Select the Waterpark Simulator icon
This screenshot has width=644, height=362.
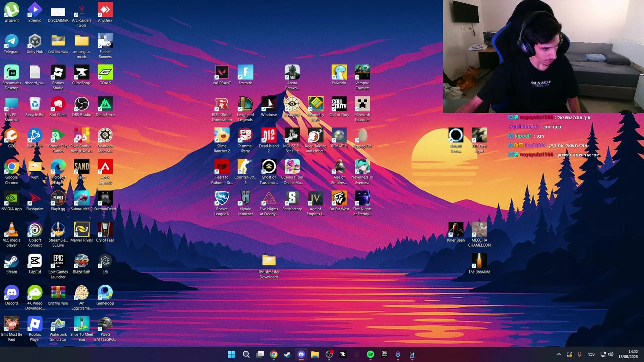coord(58,329)
